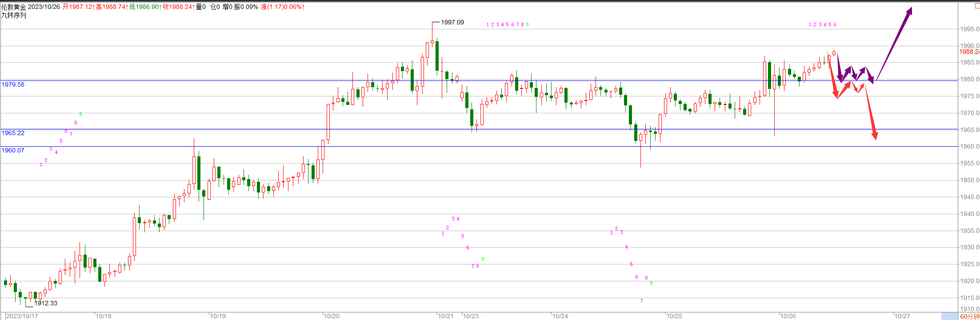
Task: Click the small orange square in top-right corner
Action: coord(977,6)
